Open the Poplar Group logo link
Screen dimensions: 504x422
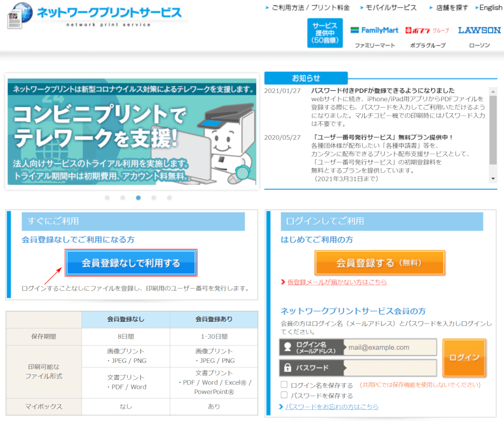coord(428,31)
